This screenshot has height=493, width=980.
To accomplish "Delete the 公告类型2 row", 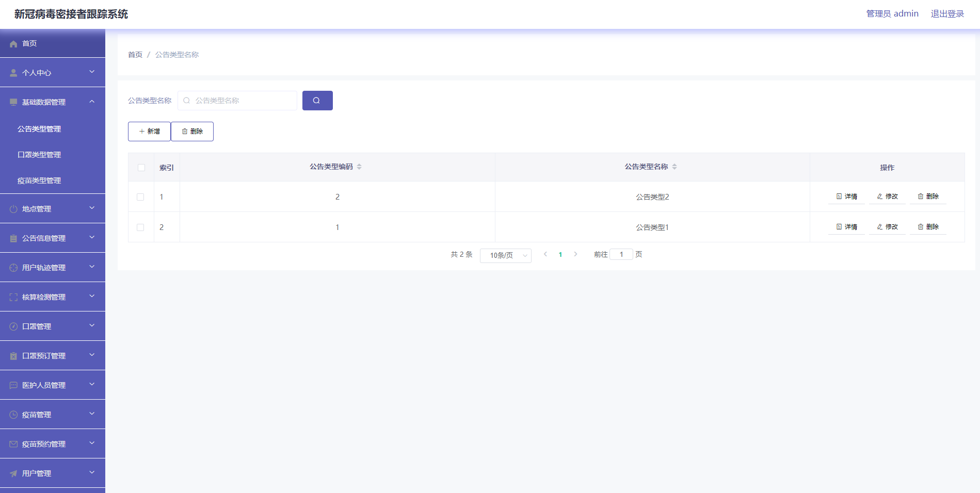I will (x=928, y=196).
